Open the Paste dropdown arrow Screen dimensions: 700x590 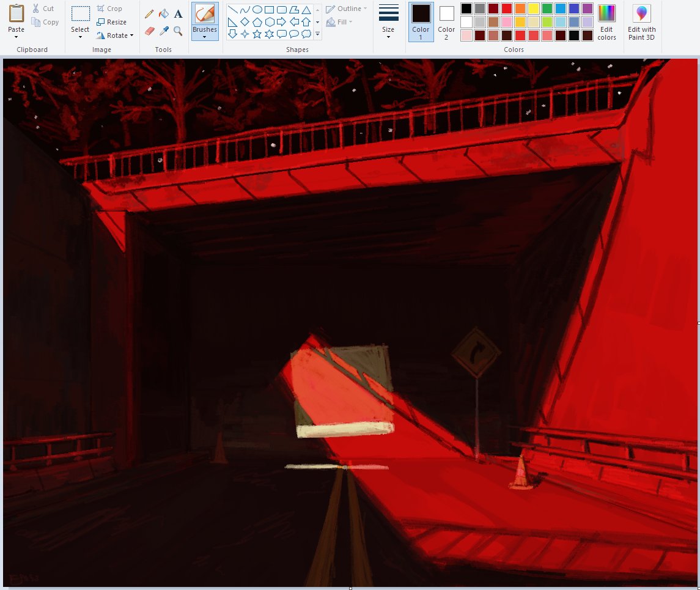point(16,37)
